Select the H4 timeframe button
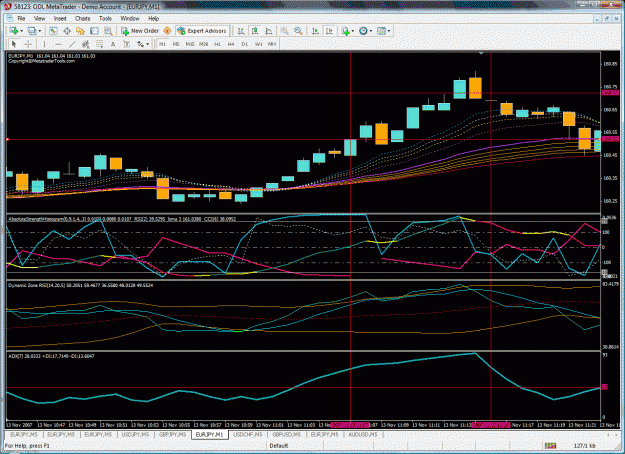The width and height of the screenshot is (625, 454). pyautogui.click(x=231, y=44)
